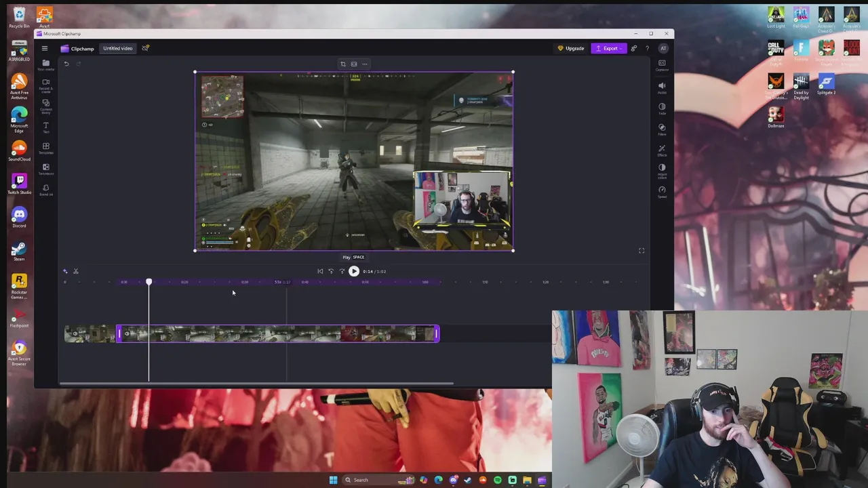Open the Dead by Daylight desktop shortcut

(x=801, y=87)
